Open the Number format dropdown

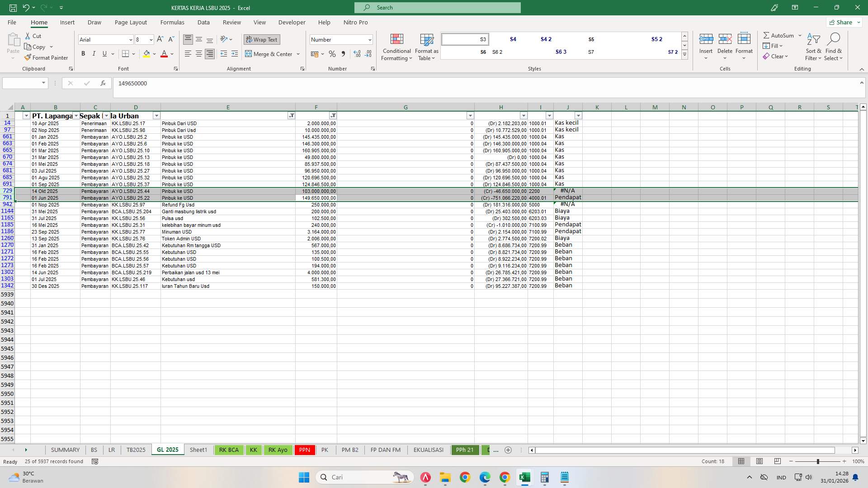[369, 39]
